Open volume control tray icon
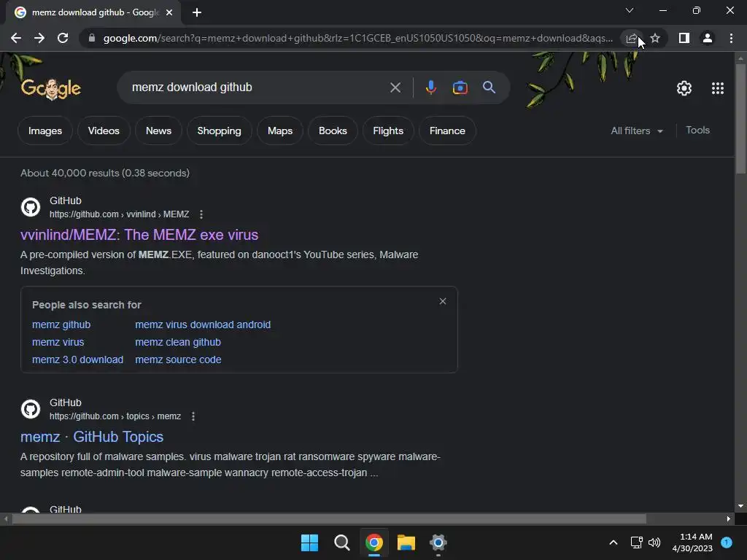Screen dimensions: 747x560 654,542
